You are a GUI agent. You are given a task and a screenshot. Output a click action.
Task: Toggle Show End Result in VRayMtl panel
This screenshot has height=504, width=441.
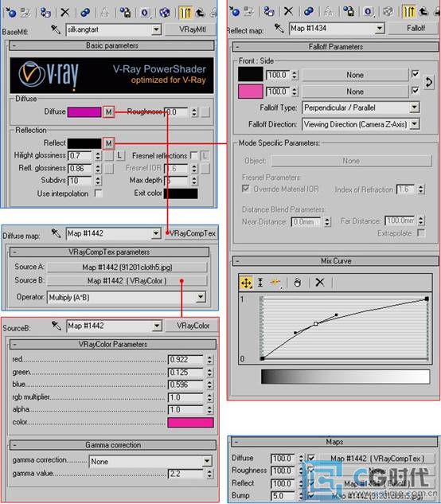185,13
